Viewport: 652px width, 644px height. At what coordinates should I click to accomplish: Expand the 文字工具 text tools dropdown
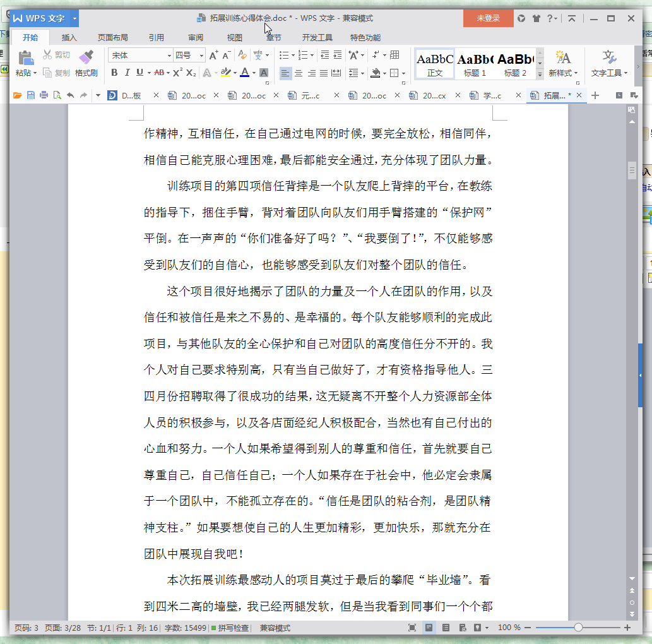[x=625, y=73]
